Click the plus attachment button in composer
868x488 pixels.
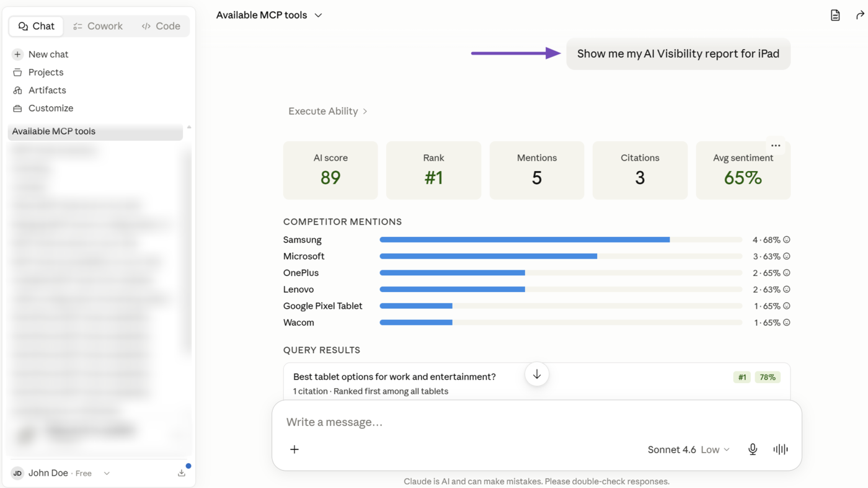[294, 450]
